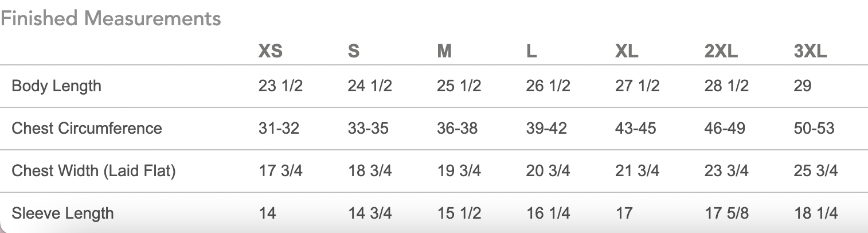
Task: Click the Body Length row label
Action: tap(56, 86)
